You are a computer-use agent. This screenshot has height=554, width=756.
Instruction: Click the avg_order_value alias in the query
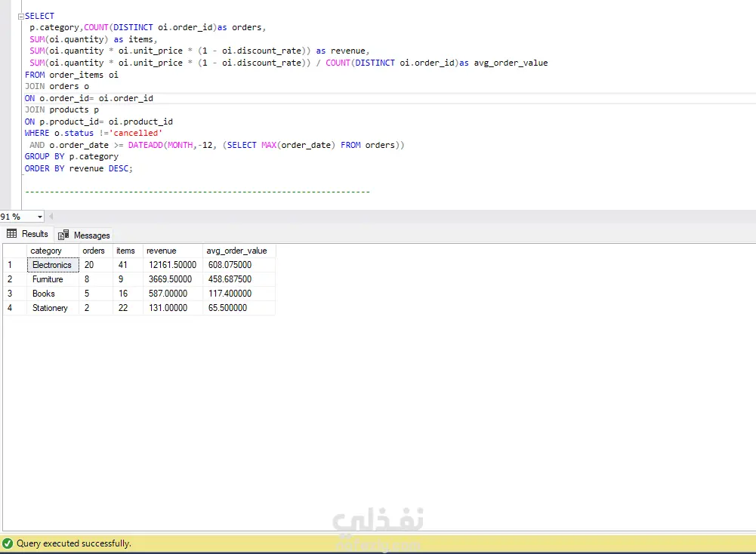tap(511, 63)
